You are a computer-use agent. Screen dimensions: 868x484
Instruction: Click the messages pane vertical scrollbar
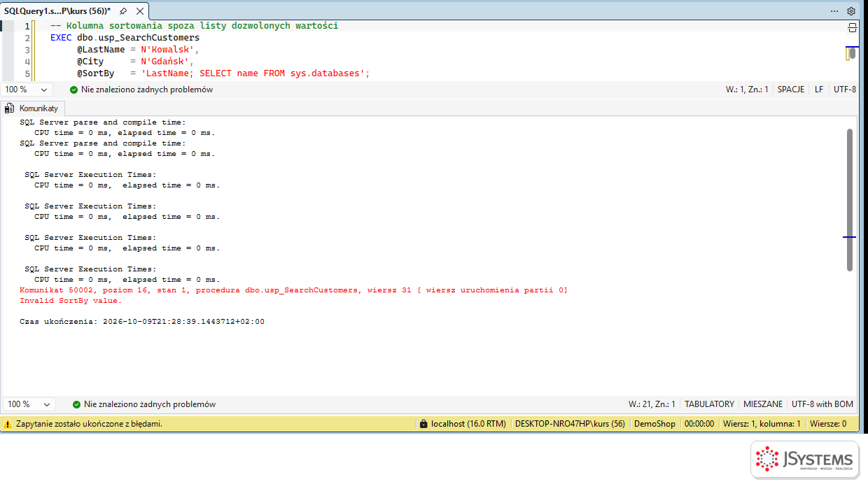850,199
